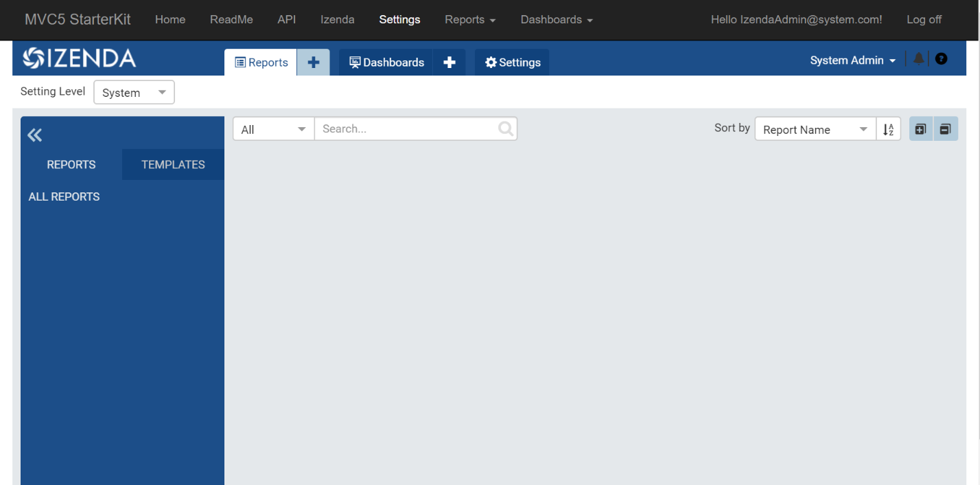Switch to the Izenda Dashboards tab
The image size is (980, 485).
click(x=386, y=63)
